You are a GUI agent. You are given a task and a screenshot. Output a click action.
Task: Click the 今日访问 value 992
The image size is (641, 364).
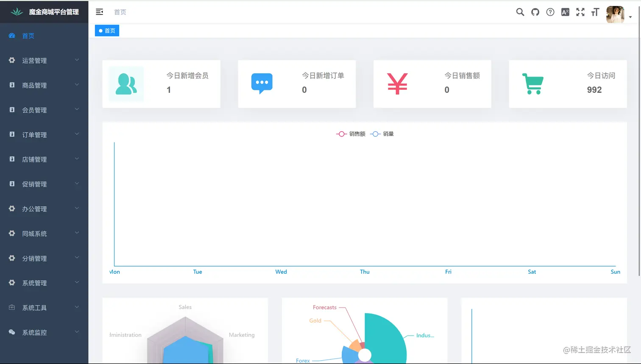point(594,90)
